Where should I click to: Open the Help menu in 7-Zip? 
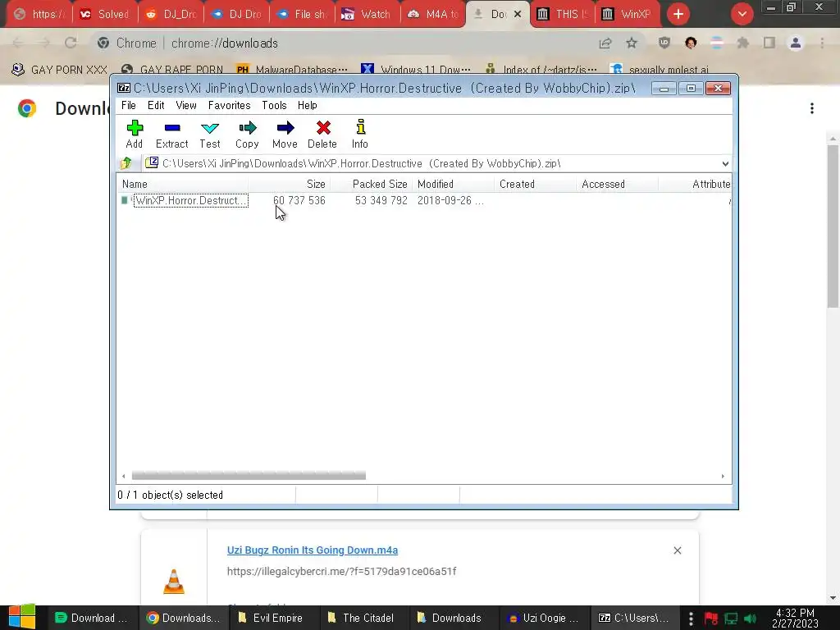pos(308,106)
